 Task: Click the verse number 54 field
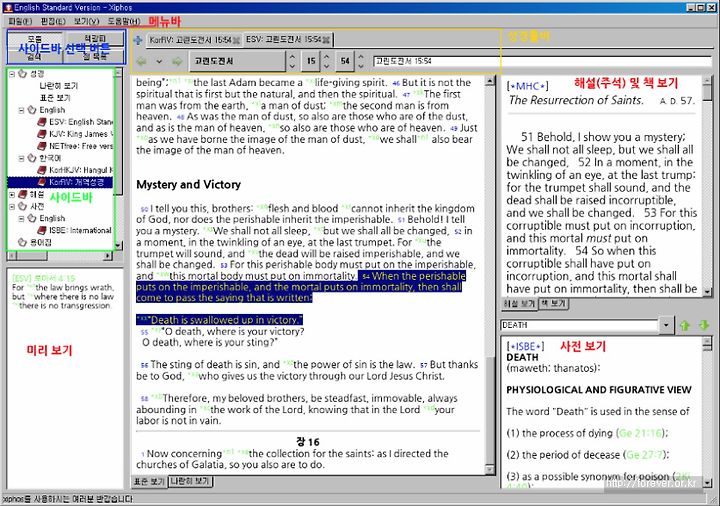[x=345, y=61]
